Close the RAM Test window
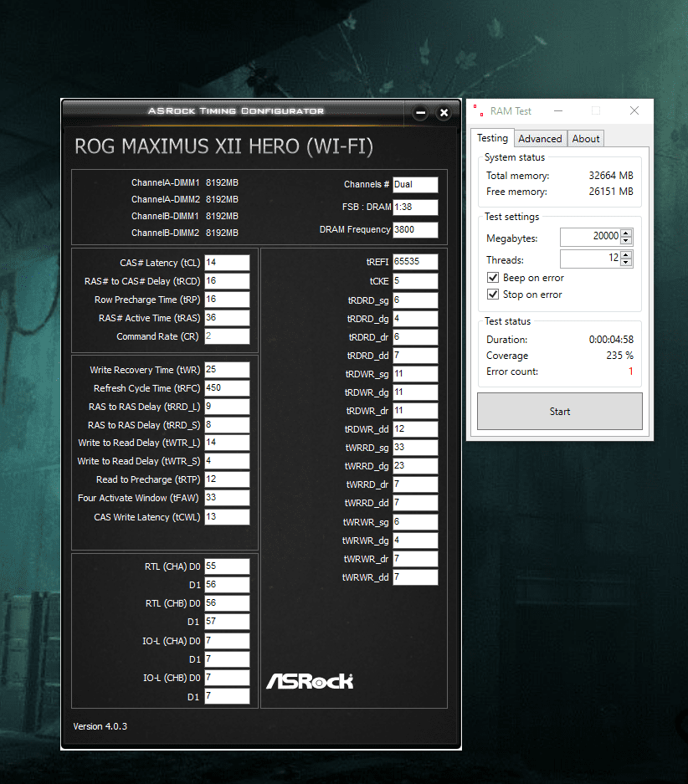Screen dimensions: 688x784 point(634,111)
